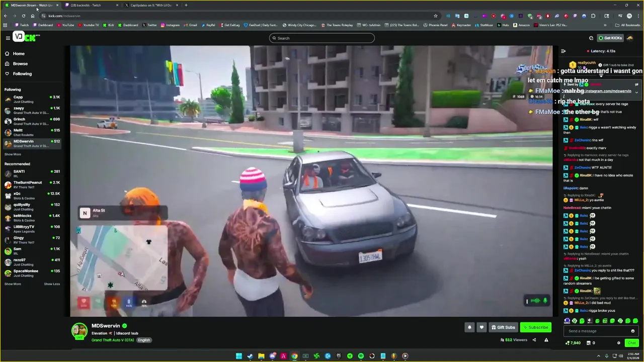Image resolution: width=644 pixels, height=362 pixels.
Task: Show more bookmarks overflow chevron
Action: tap(605, 25)
